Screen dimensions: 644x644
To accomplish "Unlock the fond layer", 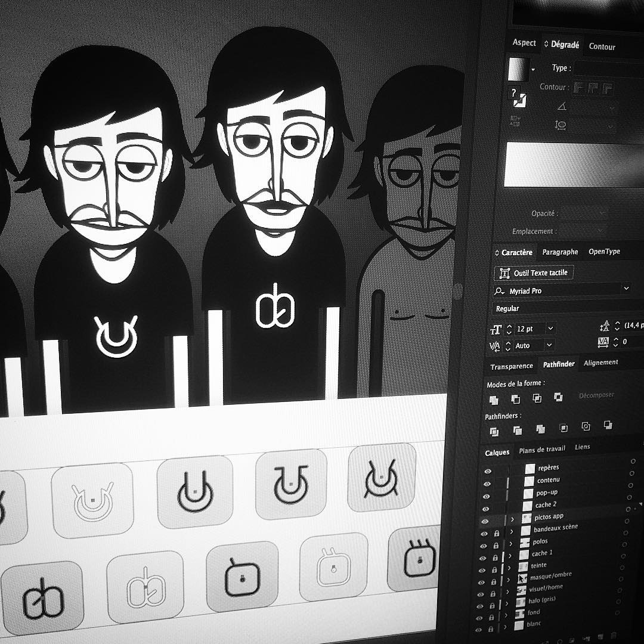I will [492, 617].
